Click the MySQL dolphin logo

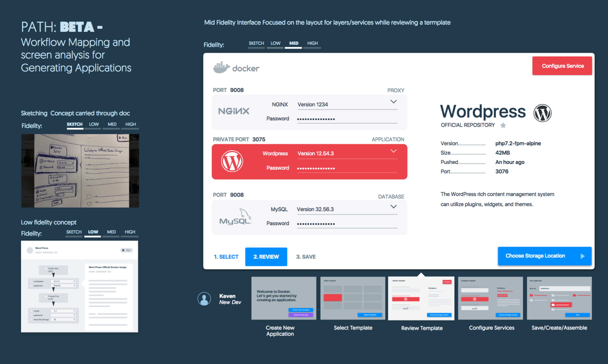tap(235, 217)
